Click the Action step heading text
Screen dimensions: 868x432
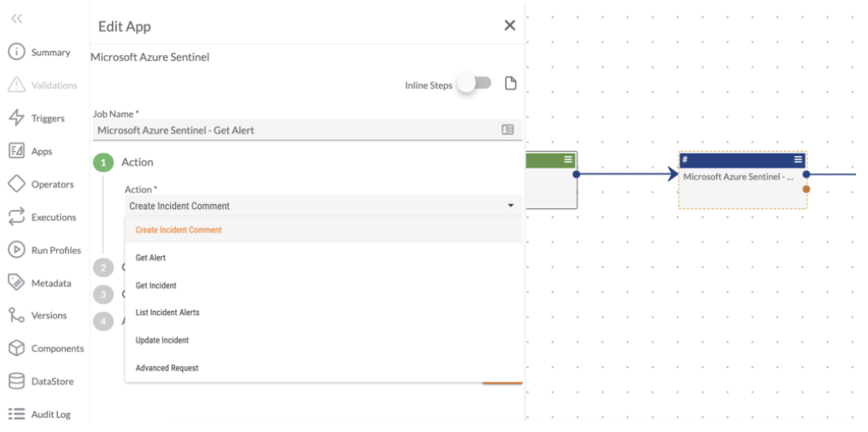pos(138,162)
